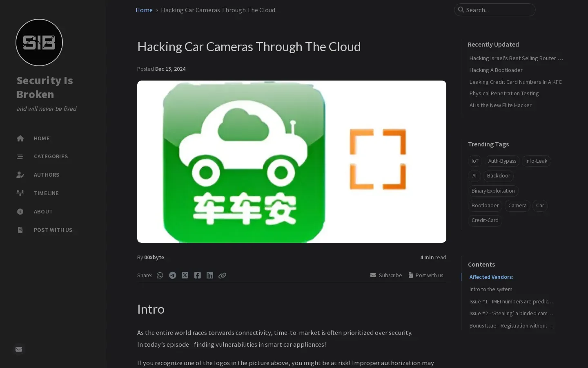This screenshot has height=368, width=588.
Task: Share the post via Telegram icon
Action: (x=173, y=276)
